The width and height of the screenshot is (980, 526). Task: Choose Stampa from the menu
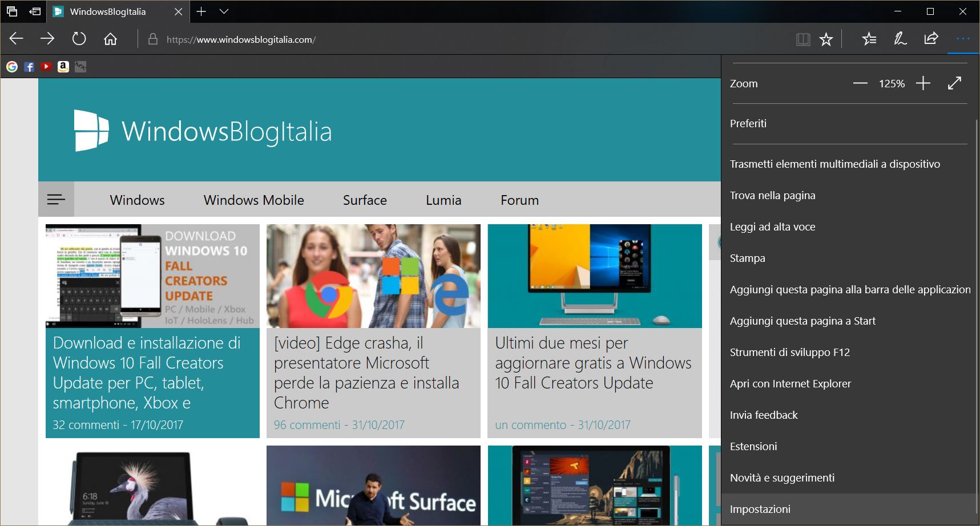click(x=849, y=258)
